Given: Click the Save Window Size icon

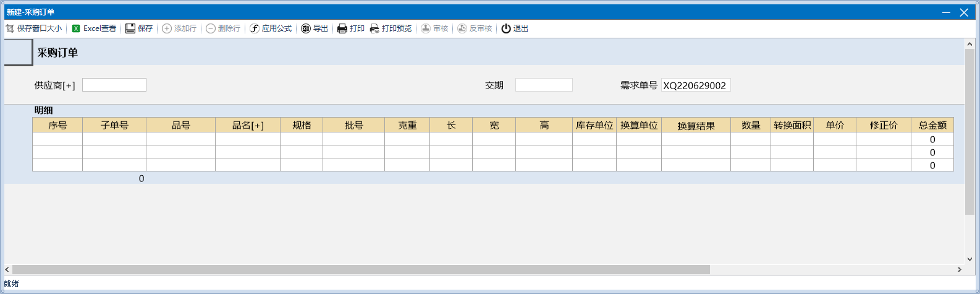Looking at the screenshot, I should (10, 28).
